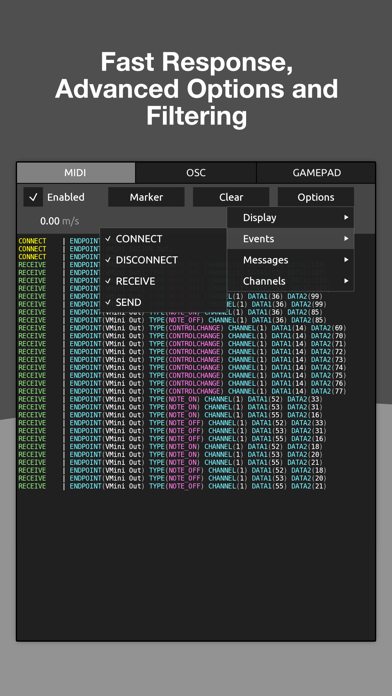
Task: Select the MIDI tab
Action: [76, 173]
